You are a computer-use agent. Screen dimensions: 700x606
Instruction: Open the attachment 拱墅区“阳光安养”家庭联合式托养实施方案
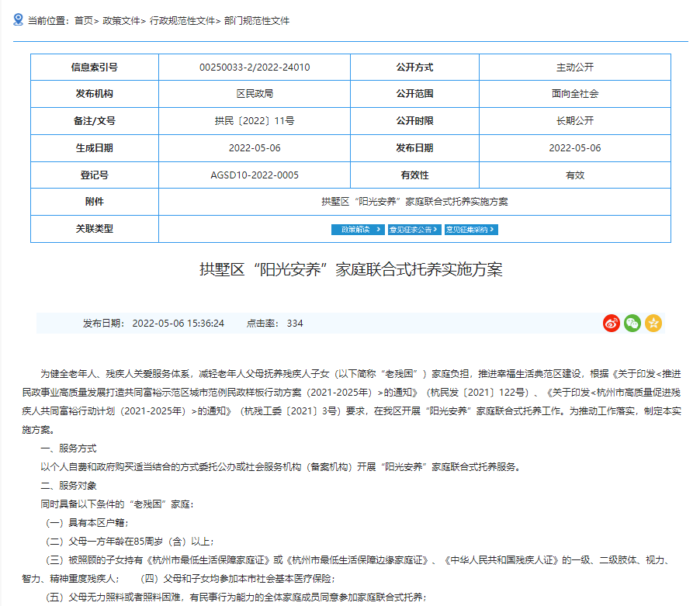pyautogui.click(x=414, y=202)
